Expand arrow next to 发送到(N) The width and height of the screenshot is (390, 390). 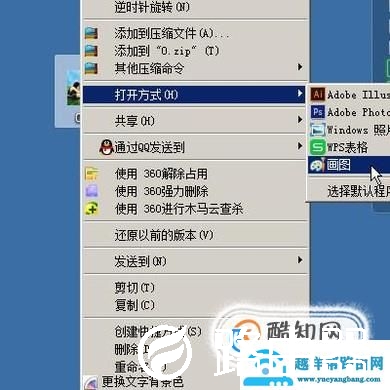300,260
